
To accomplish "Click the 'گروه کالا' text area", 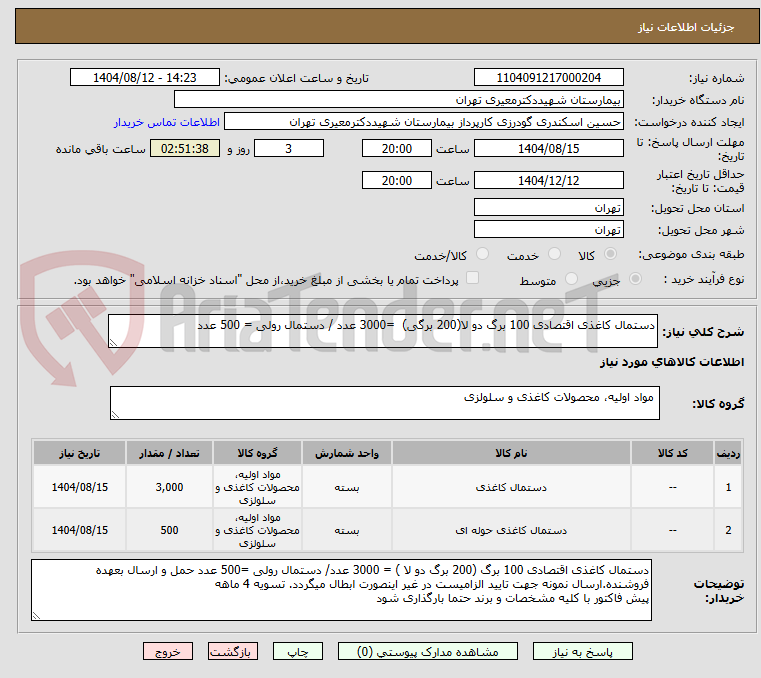I will click(384, 403).
